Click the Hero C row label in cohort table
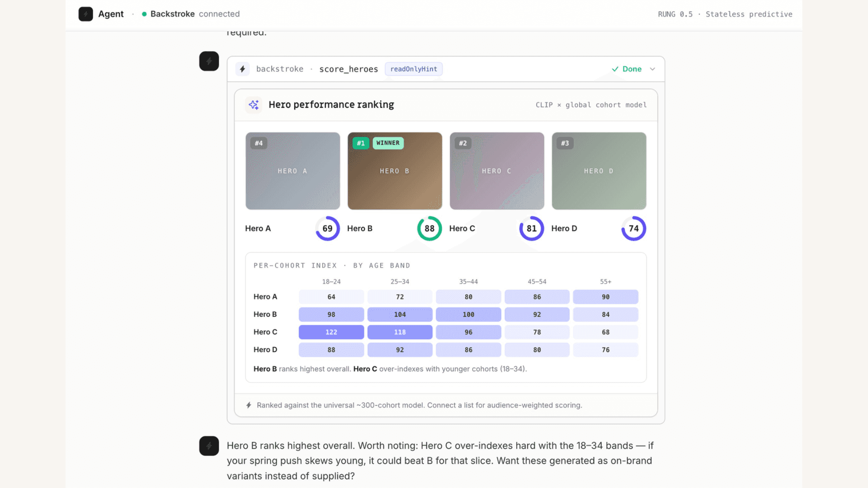 tap(265, 332)
